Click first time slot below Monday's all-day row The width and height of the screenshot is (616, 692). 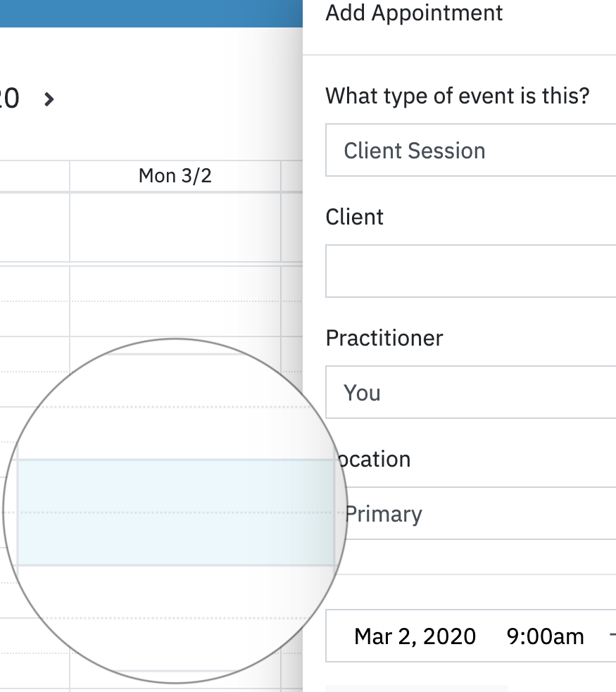[x=175, y=284]
